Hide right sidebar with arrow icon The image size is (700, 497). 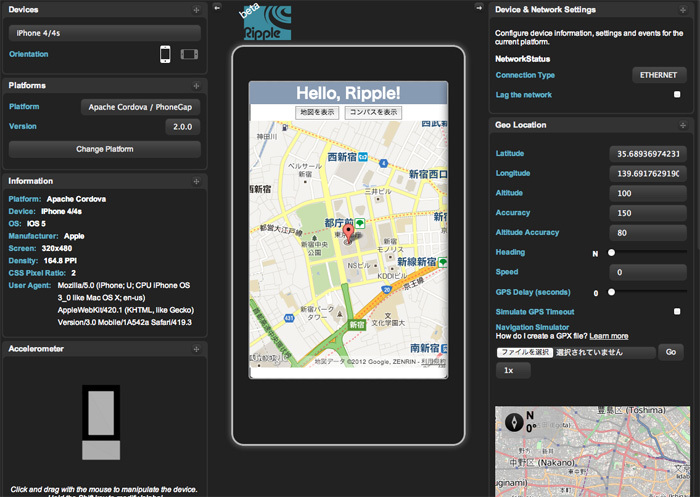coord(479,8)
